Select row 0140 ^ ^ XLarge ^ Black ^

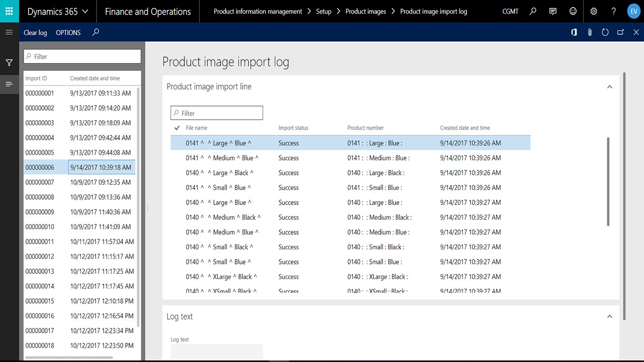pyautogui.click(x=350, y=277)
